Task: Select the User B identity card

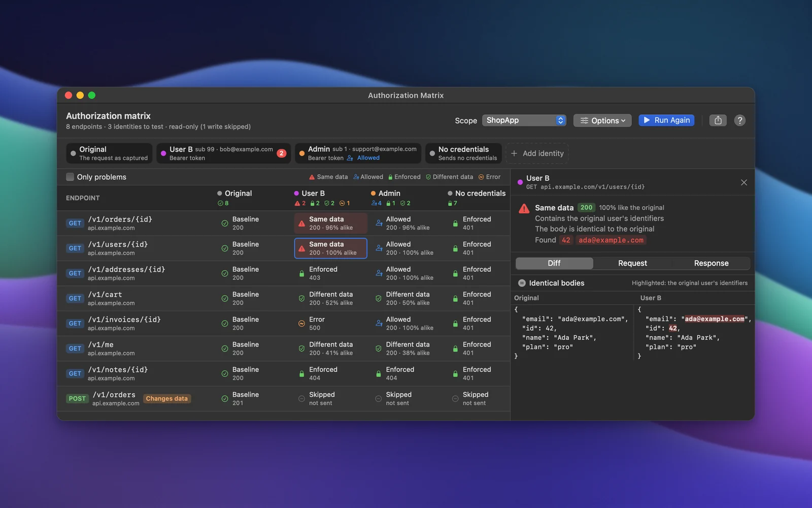Action: click(x=223, y=153)
